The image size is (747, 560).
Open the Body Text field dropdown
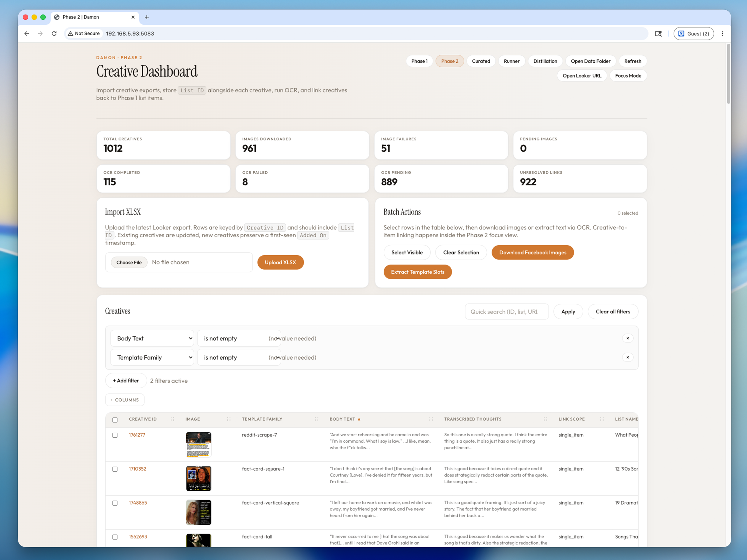tap(152, 338)
